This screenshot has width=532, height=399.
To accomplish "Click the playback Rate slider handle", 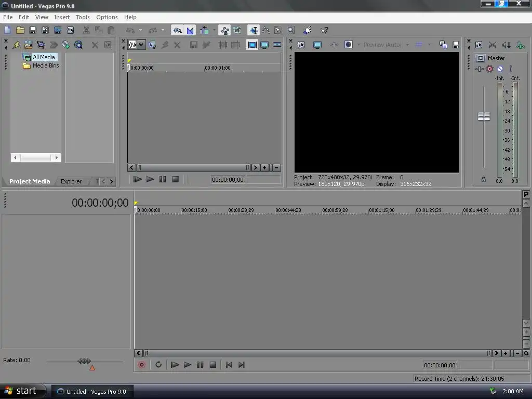I will (x=84, y=361).
